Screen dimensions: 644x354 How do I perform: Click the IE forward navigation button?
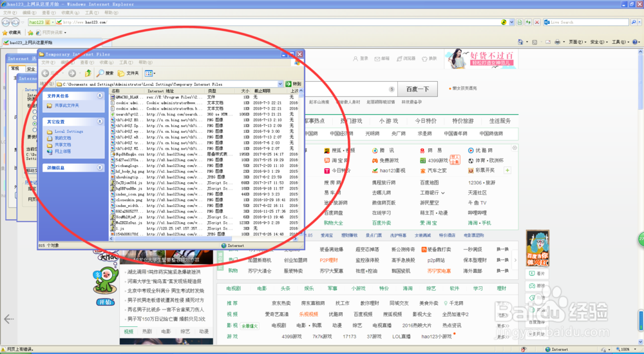coord(15,22)
